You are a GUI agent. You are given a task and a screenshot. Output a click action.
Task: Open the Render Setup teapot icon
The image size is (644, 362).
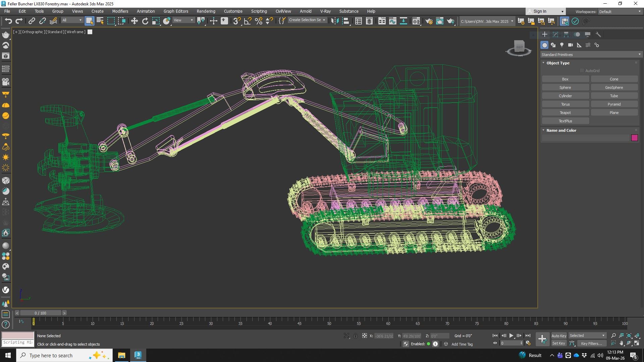coord(429,21)
